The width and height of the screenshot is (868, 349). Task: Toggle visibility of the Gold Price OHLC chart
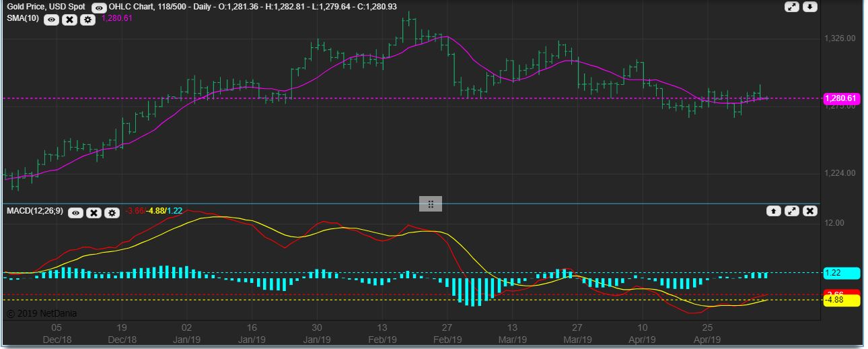coord(99,7)
